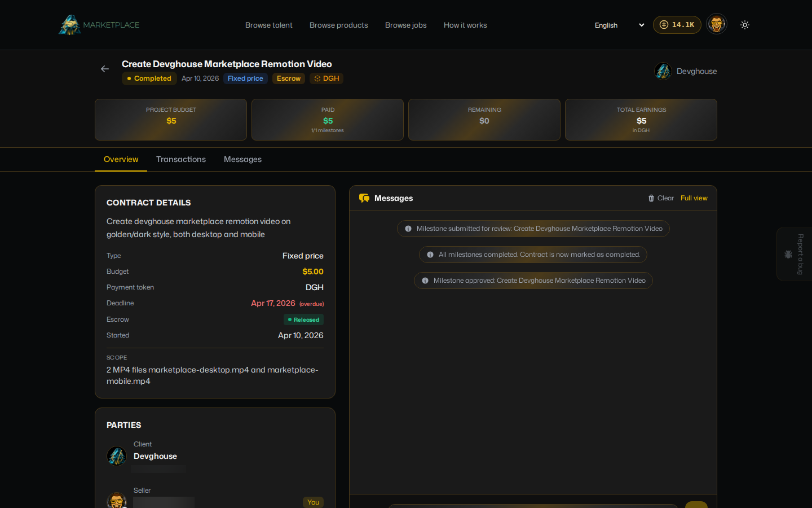Switch to the Messages tab

point(243,160)
